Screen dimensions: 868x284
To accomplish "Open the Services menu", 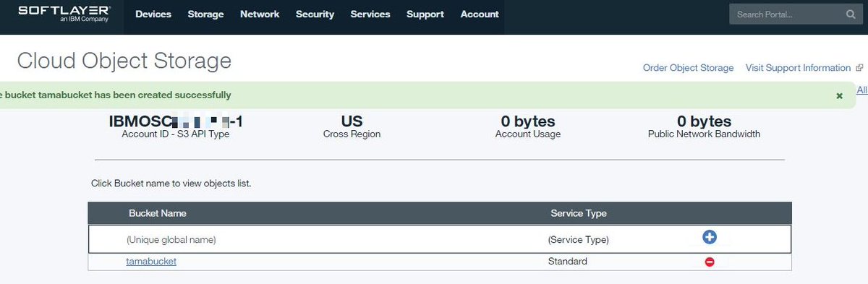I will pos(370,14).
